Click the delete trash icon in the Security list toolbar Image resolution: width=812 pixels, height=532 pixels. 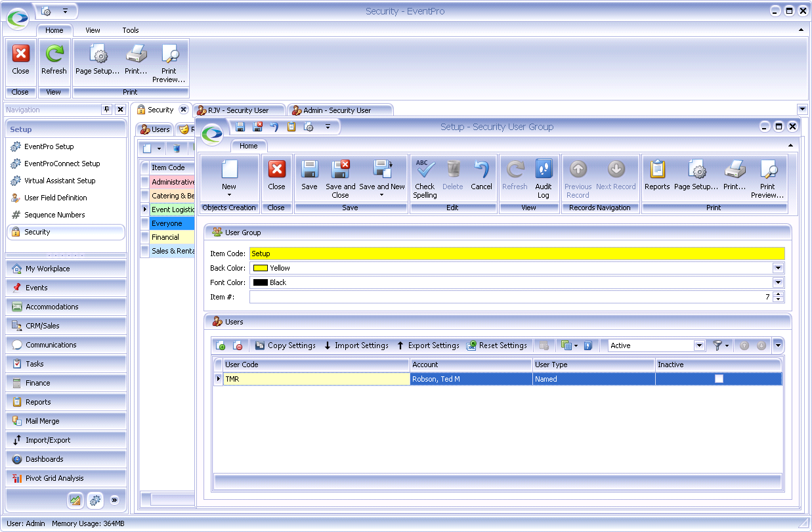coord(176,148)
